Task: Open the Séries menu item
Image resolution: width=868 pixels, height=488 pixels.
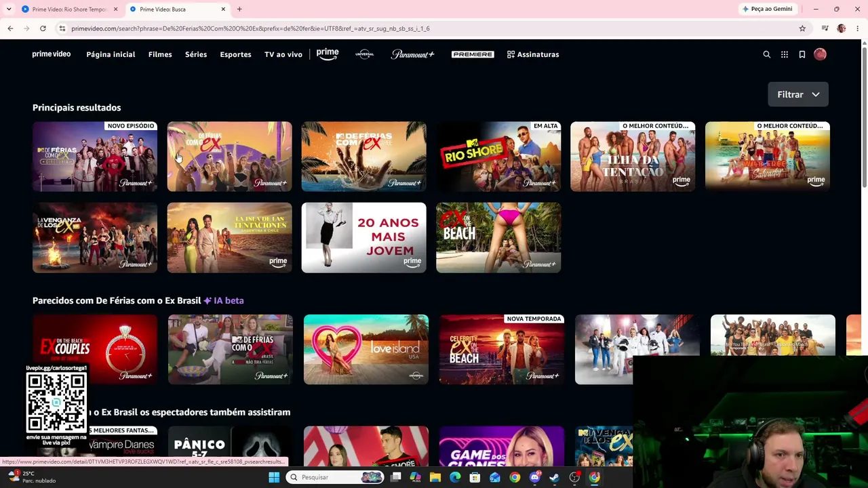Action: (x=196, y=54)
